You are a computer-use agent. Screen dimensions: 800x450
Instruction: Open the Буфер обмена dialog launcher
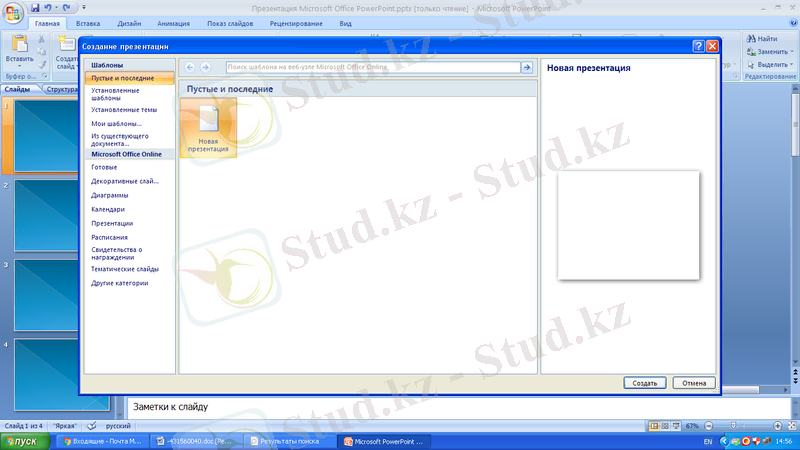click(45, 76)
